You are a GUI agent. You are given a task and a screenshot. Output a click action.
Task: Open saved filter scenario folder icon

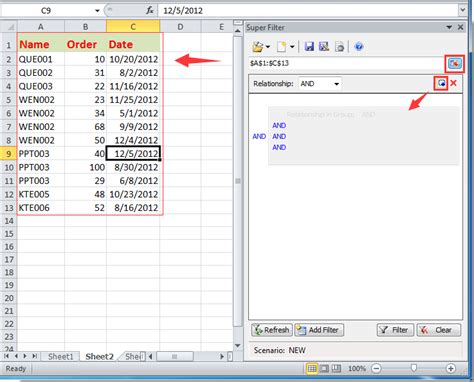[x=257, y=47]
